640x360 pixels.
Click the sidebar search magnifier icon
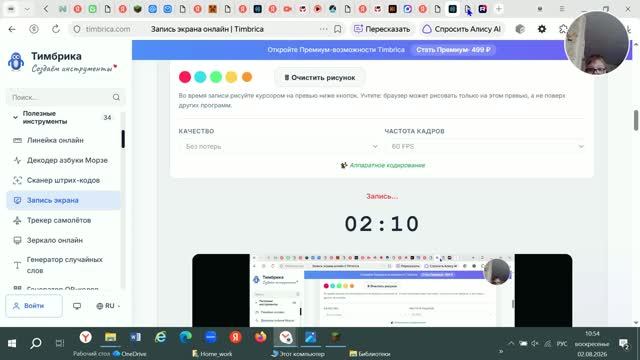click(x=116, y=97)
